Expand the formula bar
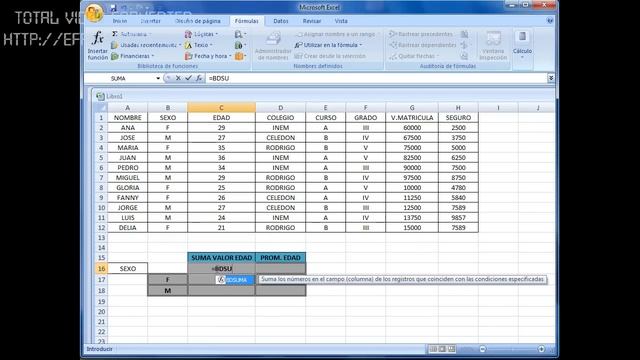This screenshot has height=360, width=640. click(x=551, y=78)
